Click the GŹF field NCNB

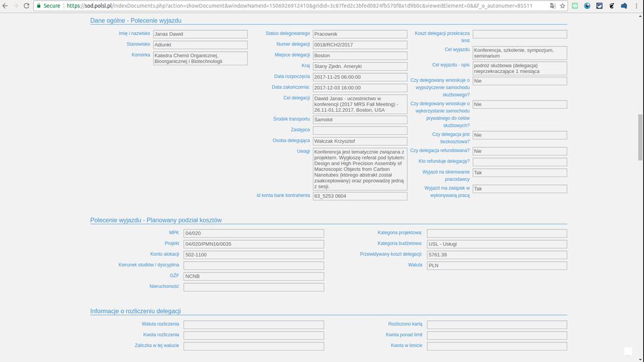254,277
